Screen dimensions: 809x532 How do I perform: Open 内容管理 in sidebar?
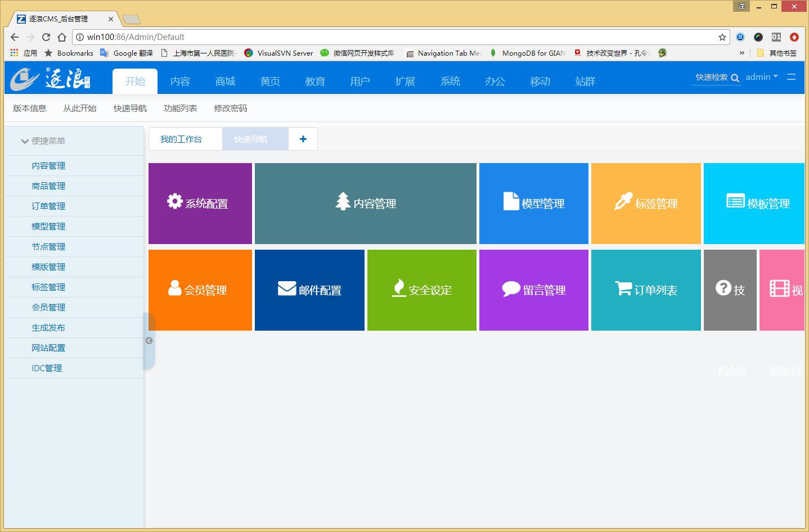point(74,166)
